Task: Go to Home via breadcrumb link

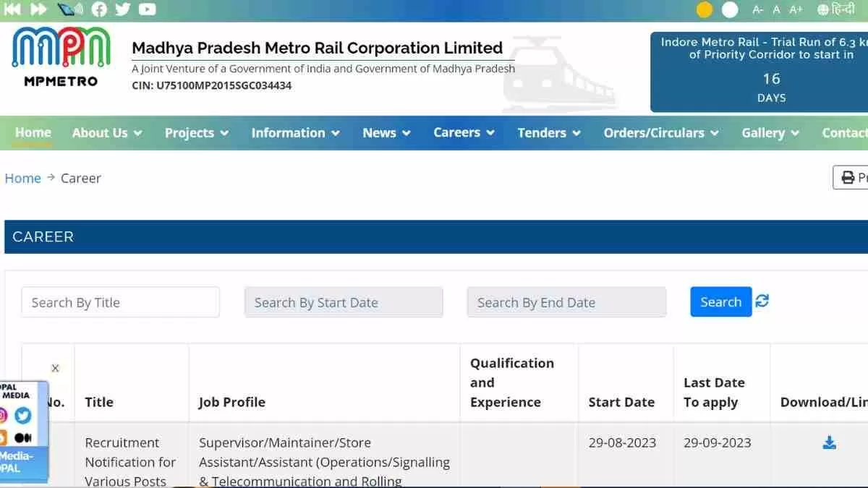Action: (x=23, y=179)
